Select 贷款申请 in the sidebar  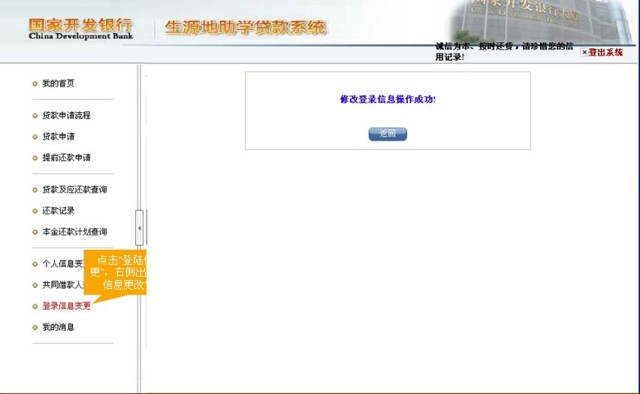pyautogui.click(x=58, y=136)
